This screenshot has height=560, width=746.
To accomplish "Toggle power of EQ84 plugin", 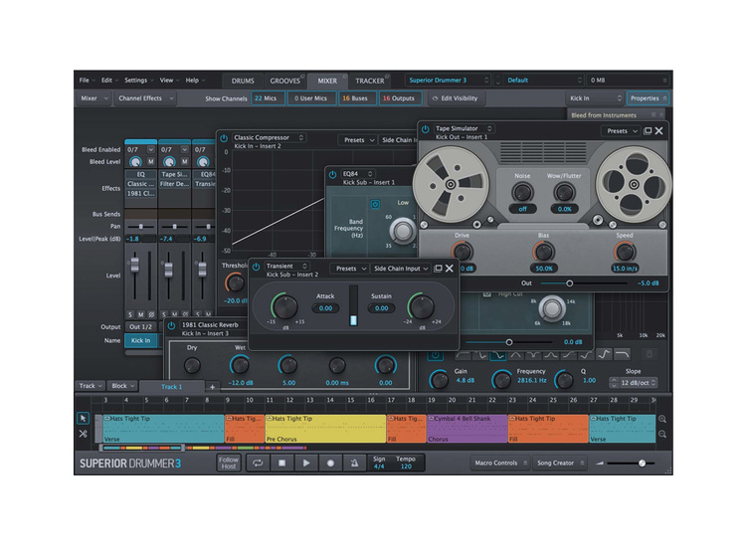I will click(332, 175).
